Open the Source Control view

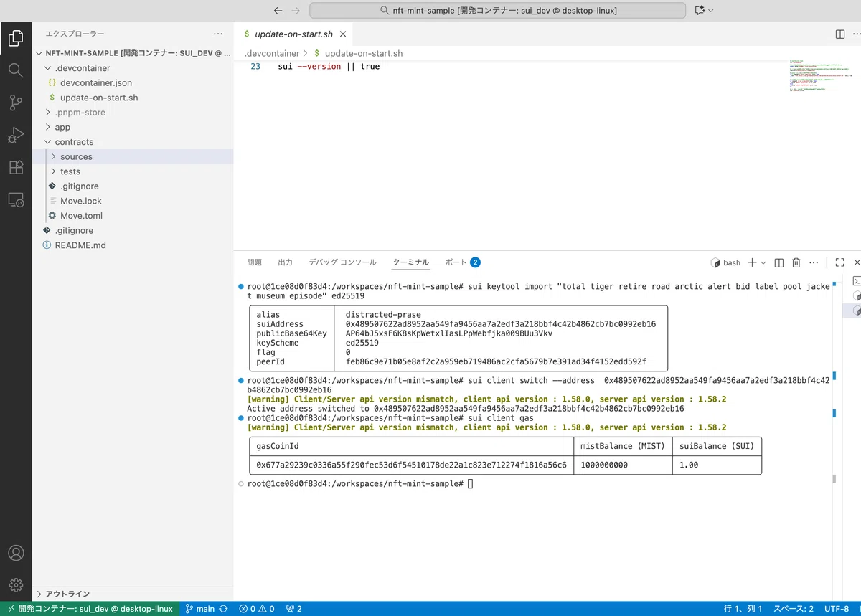click(16, 103)
